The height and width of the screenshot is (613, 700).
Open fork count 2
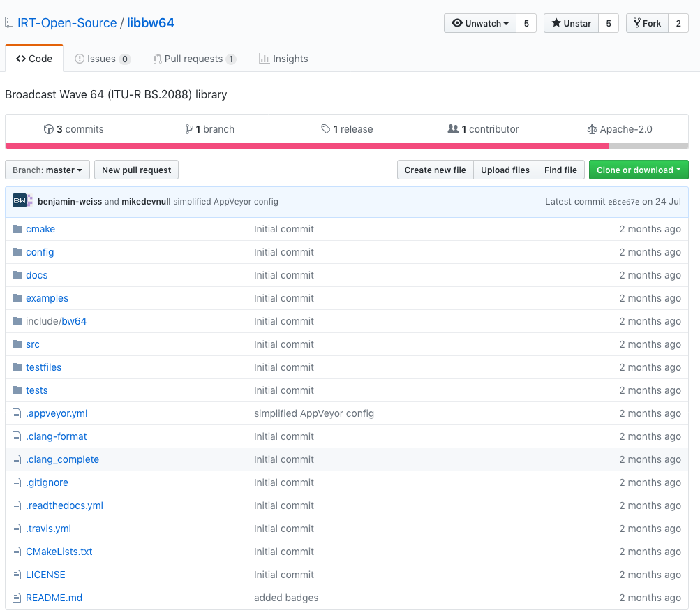(x=678, y=23)
